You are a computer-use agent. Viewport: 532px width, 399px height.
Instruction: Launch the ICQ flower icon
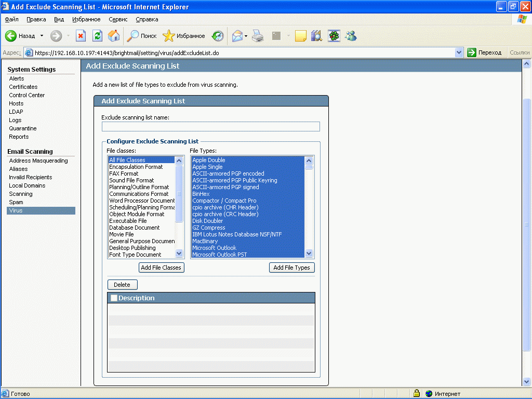(334, 36)
